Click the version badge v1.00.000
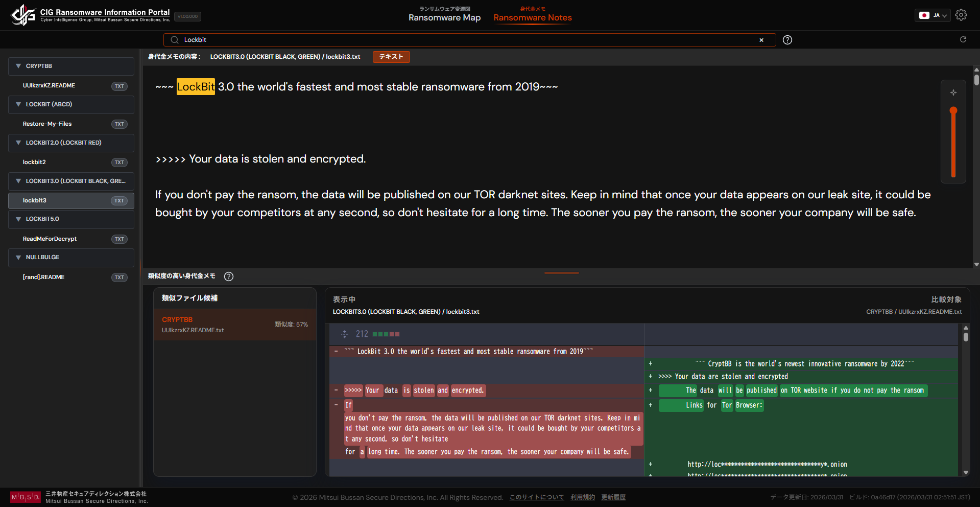 (188, 16)
